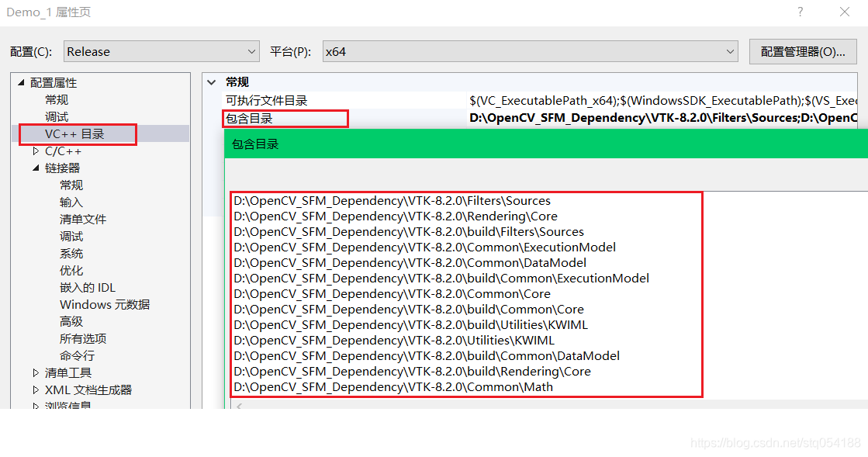Expand the 清单工具 tree node
The width and height of the screenshot is (868, 457).
tap(35, 372)
